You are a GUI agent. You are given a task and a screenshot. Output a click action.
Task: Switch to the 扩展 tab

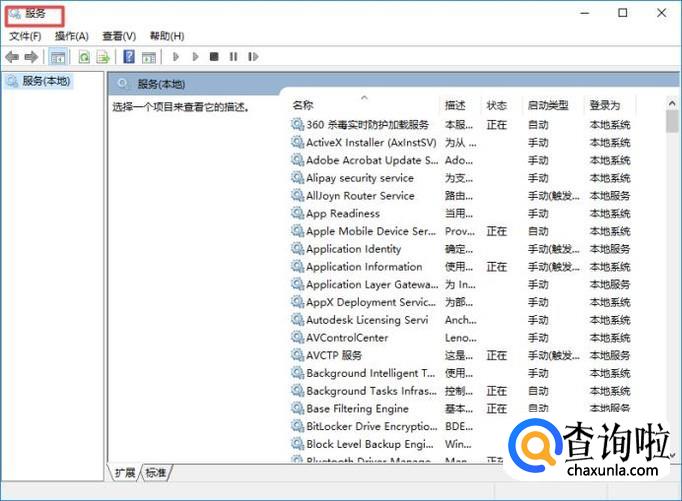click(125, 473)
